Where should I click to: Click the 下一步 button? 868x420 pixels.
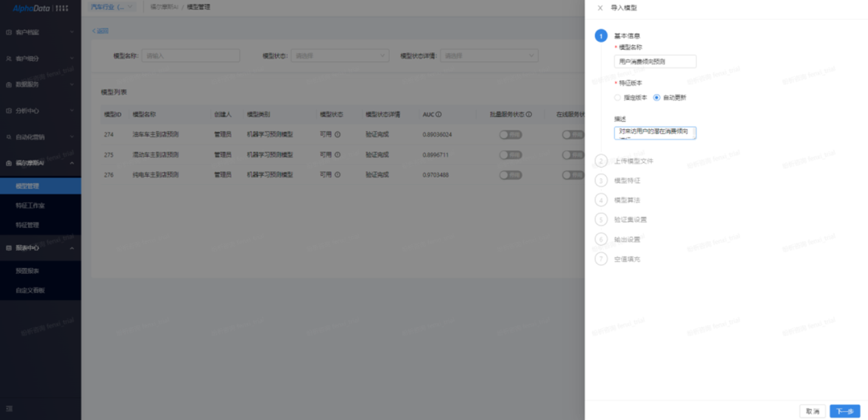[x=845, y=411]
